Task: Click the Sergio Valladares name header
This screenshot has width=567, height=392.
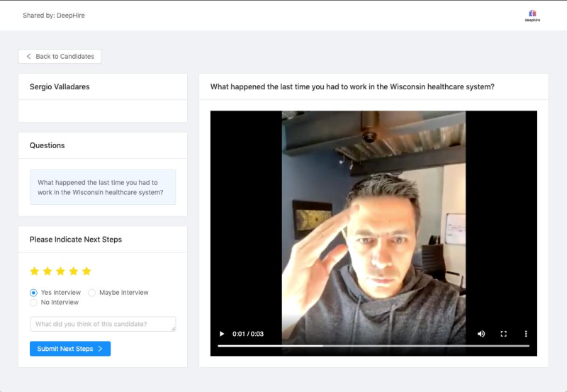Action: (60, 86)
